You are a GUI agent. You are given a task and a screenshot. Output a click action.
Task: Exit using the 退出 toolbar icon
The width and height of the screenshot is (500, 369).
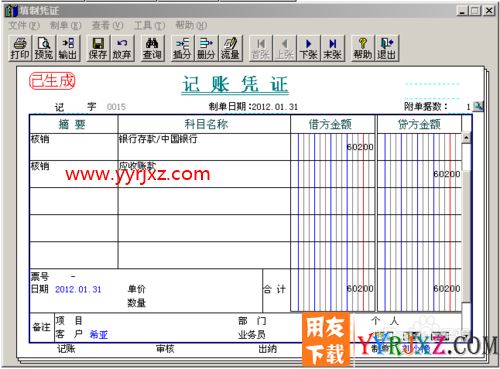pos(387,48)
